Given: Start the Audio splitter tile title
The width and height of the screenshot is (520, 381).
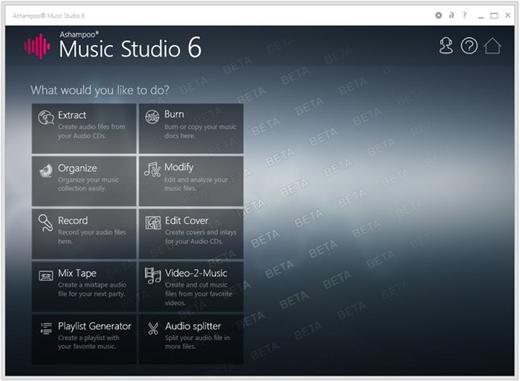Looking at the screenshot, I should pyautogui.click(x=193, y=326).
